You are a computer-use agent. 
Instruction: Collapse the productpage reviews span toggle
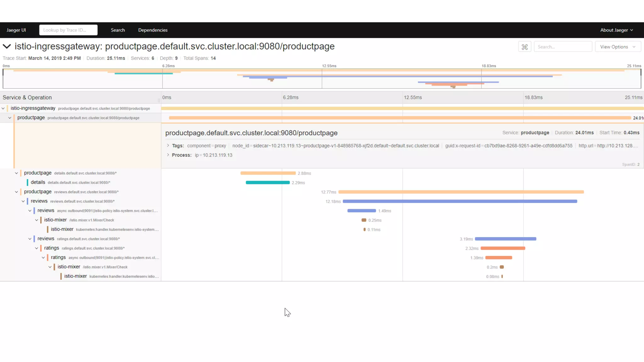pos(16,192)
